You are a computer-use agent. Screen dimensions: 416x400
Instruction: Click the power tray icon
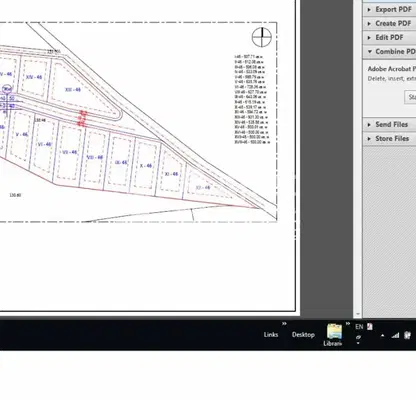tap(407, 335)
